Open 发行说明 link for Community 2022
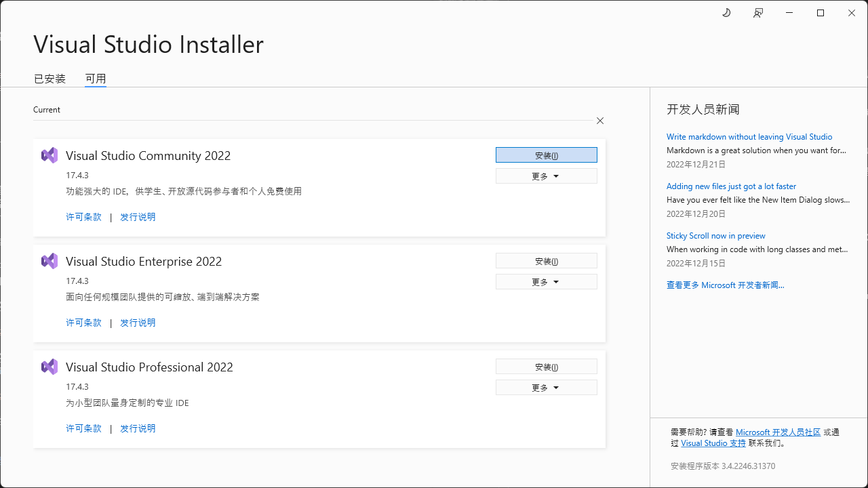 click(138, 217)
